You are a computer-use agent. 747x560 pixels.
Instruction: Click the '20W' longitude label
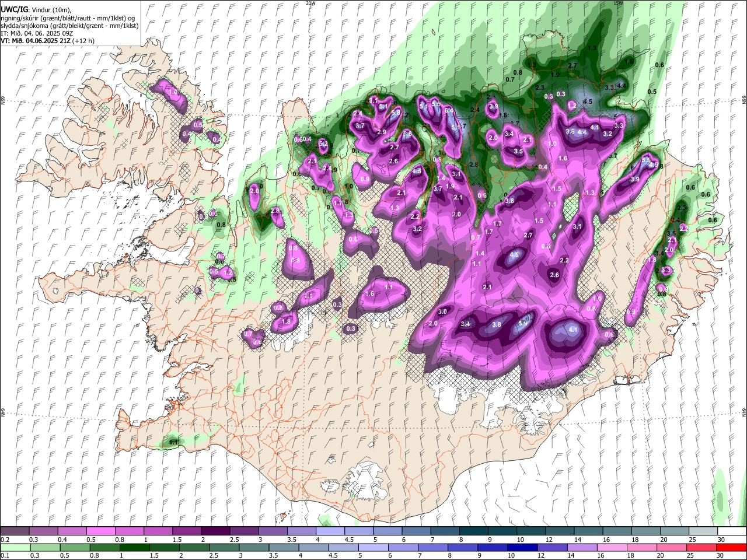coord(310,3)
